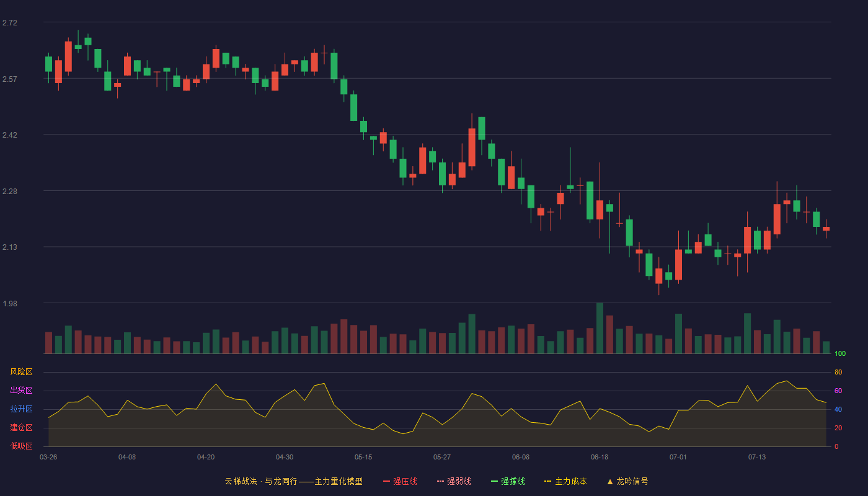Select the 06-08 date label
Viewport: 868px width, 496px height.
[521, 457]
